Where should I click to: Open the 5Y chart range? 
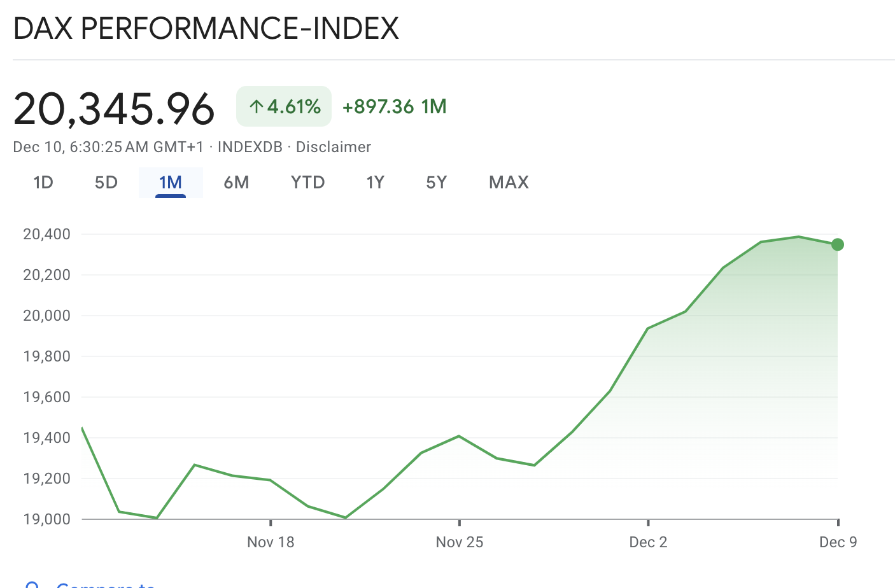pyautogui.click(x=437, y=183)
